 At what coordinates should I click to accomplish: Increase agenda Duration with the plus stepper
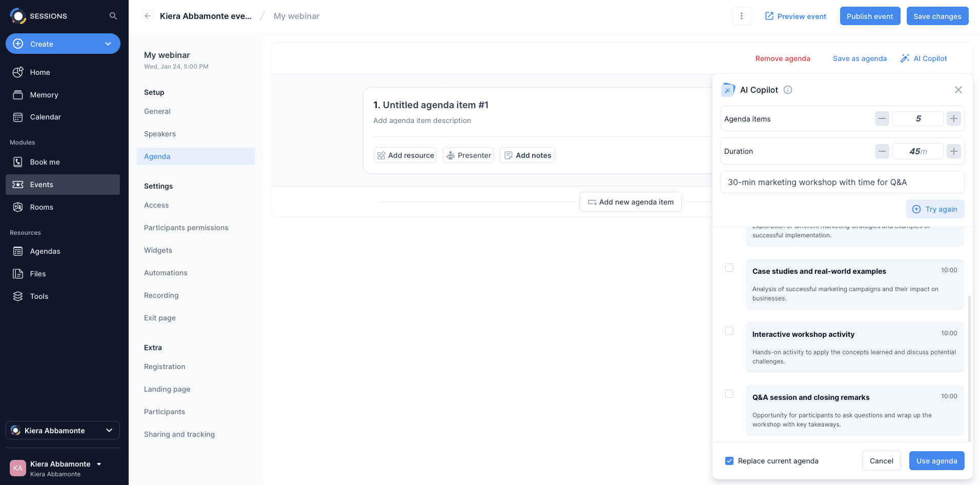(x=954, y=151)
